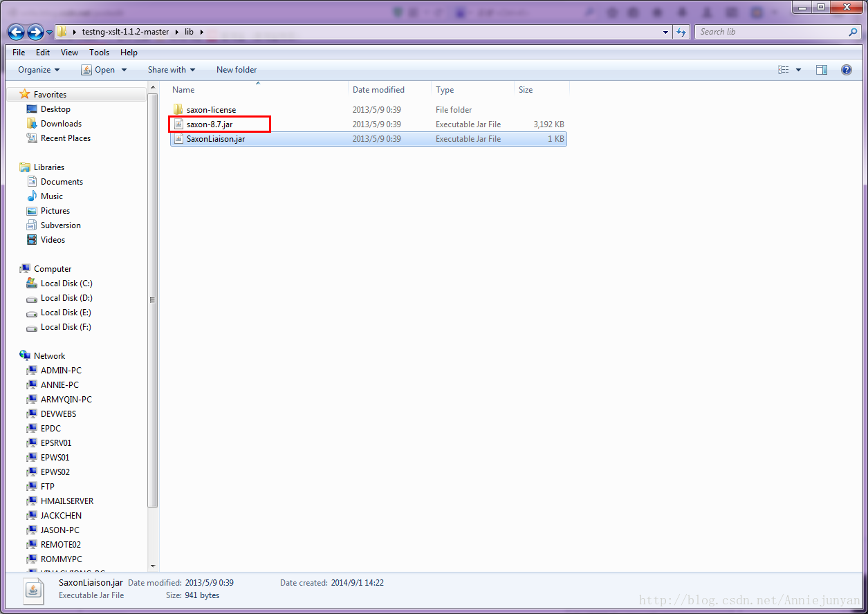
Task: Go forward with the Forward arrow button
Action: pos(35,32)
